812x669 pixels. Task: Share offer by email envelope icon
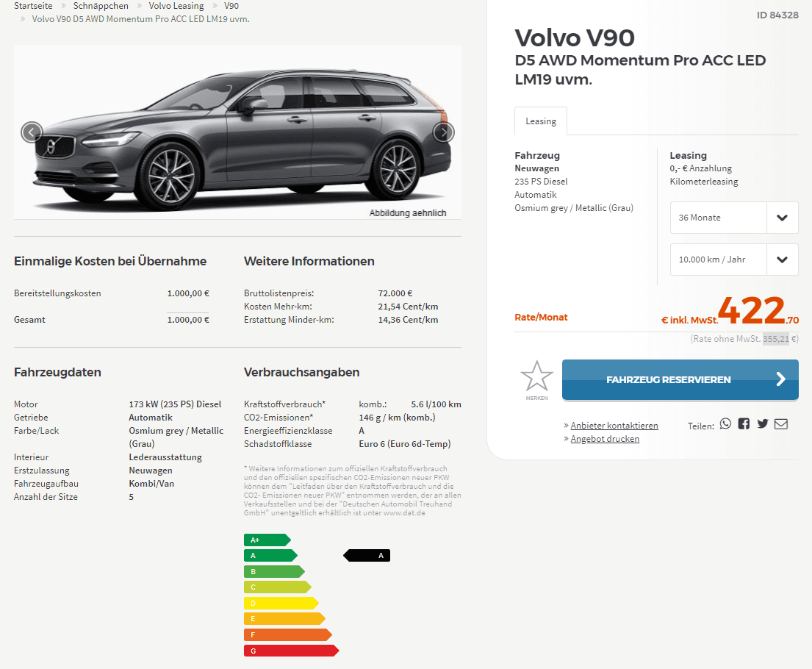[x=781, y=424]
